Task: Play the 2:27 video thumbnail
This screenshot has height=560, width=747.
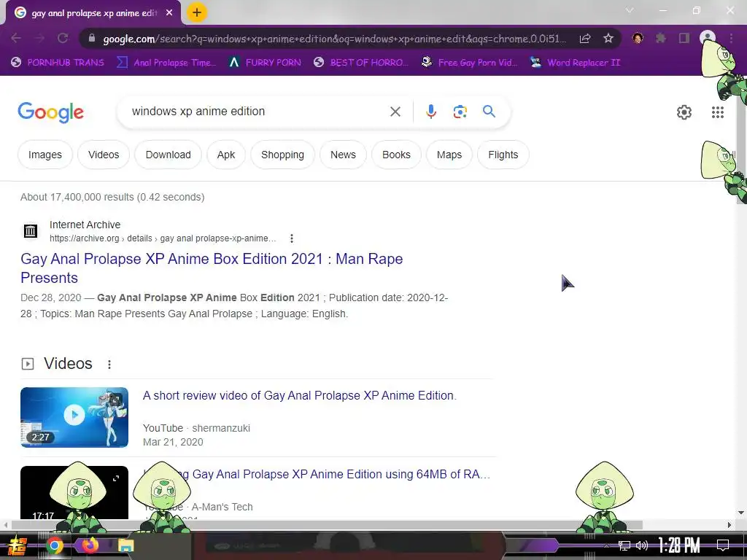Action: [x=74, y=417]
